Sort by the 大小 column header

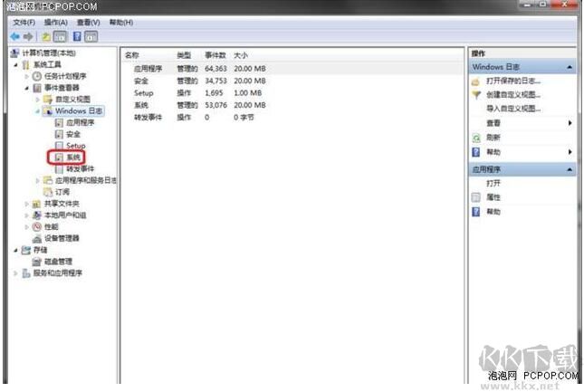click(x=241, y=55)
